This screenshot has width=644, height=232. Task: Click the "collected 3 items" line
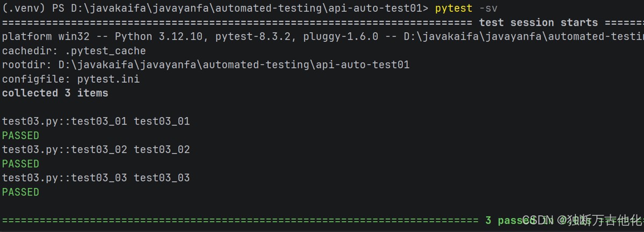tap(55, 93)
